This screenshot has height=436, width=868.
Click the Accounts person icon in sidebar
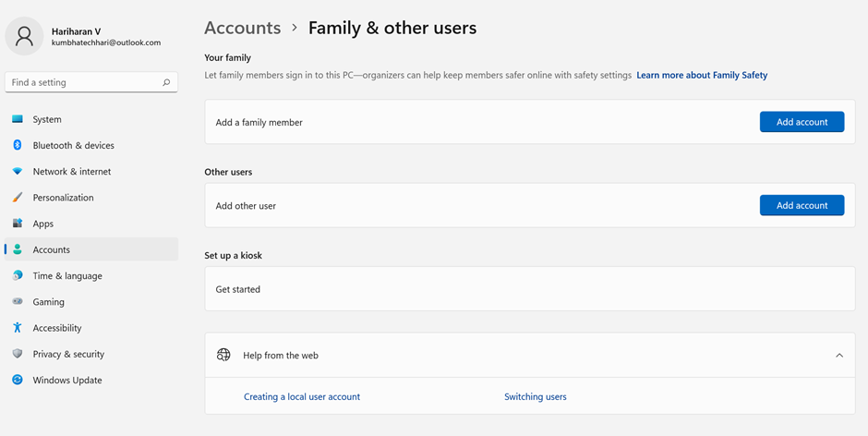coord(18,249)
